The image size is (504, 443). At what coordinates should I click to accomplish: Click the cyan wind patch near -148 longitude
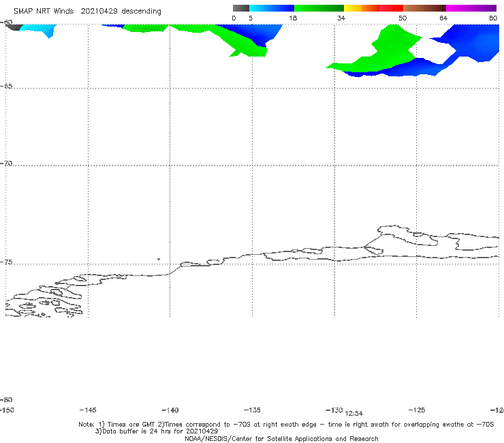tap(39, 29)
